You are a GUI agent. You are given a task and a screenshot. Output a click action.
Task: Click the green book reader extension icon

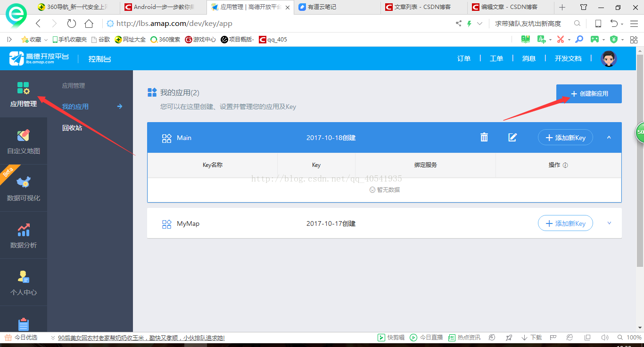pos(525,39)
